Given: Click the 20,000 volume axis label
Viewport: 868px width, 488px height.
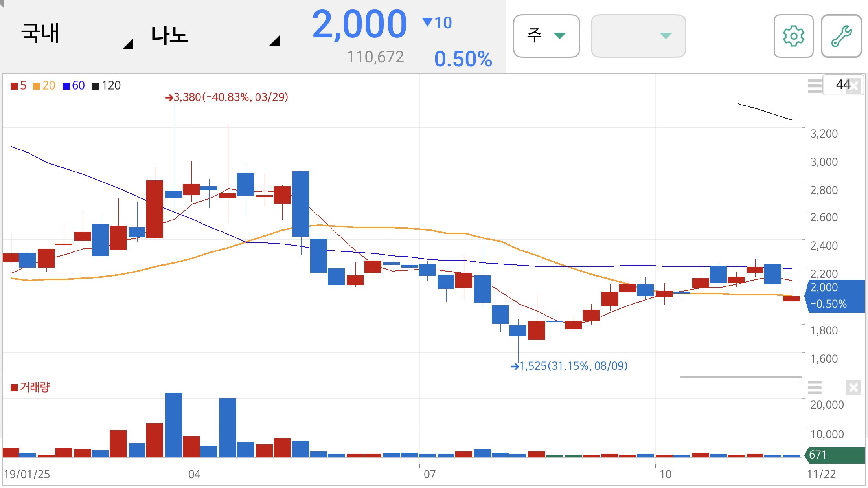Looking at the screenshot, I should 827,405.
